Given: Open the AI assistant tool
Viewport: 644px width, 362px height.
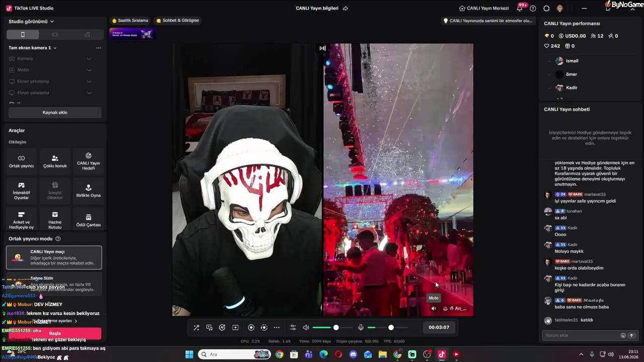Looking at the screenshot, I should point(222,327).
